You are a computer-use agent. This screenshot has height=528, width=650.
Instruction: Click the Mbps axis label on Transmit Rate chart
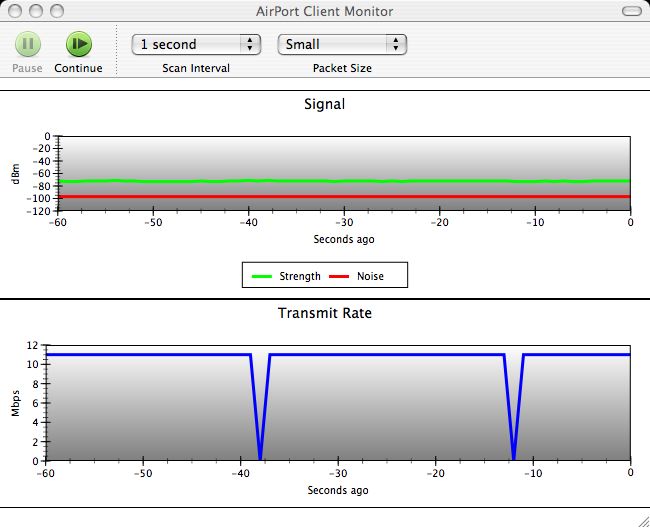click(16, 403)
